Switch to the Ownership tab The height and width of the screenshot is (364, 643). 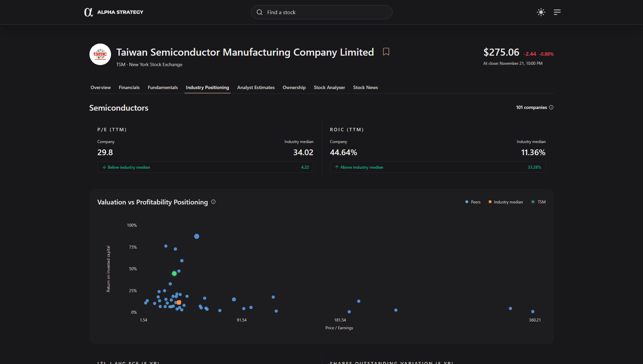(294, 87)
